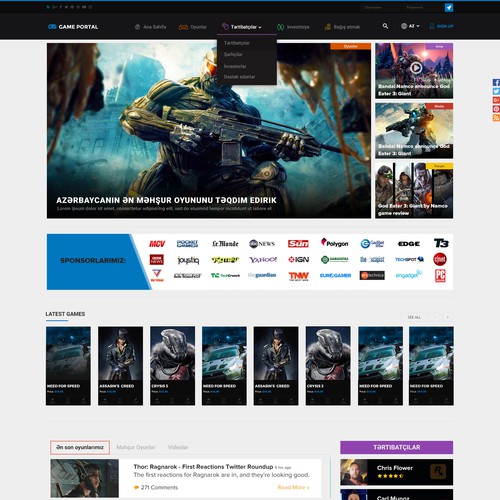Click the previous arrow in Latest Games

tap(435, 317)
